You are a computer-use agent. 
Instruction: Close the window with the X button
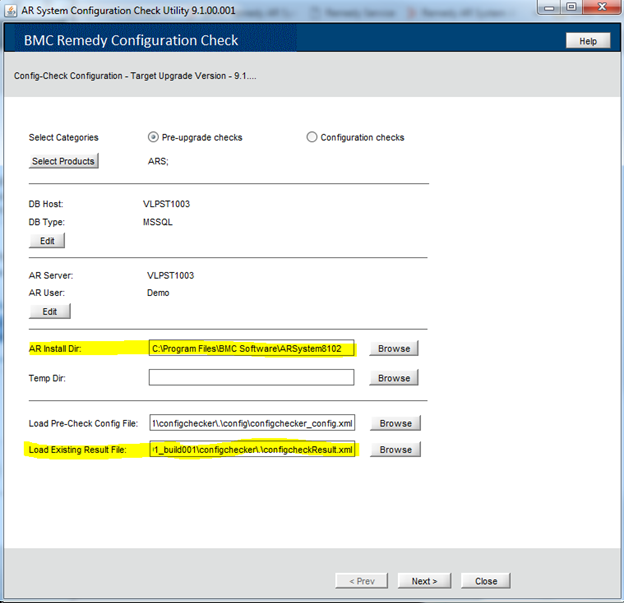coord(602,8)
